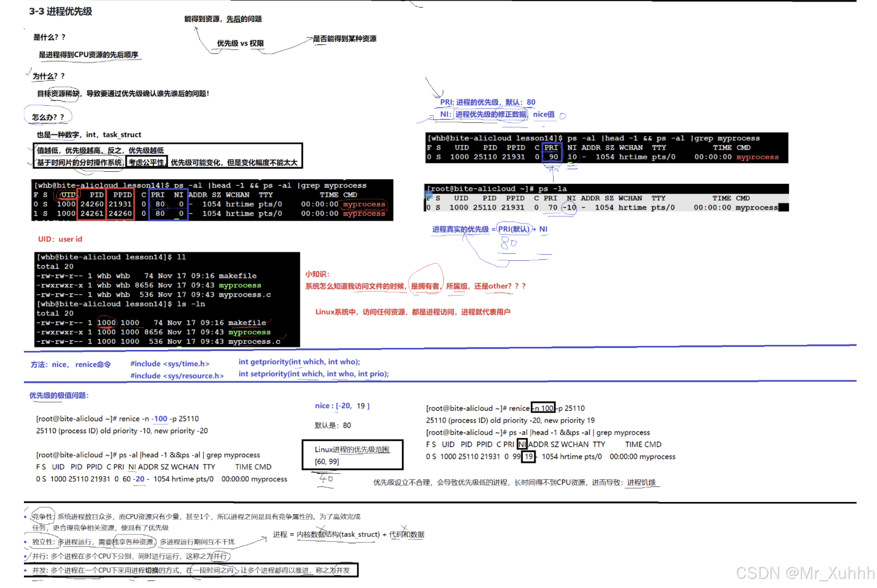Select the PRI value 70 in the root terminal
This screenshot has width=877, height=588.
552,208
